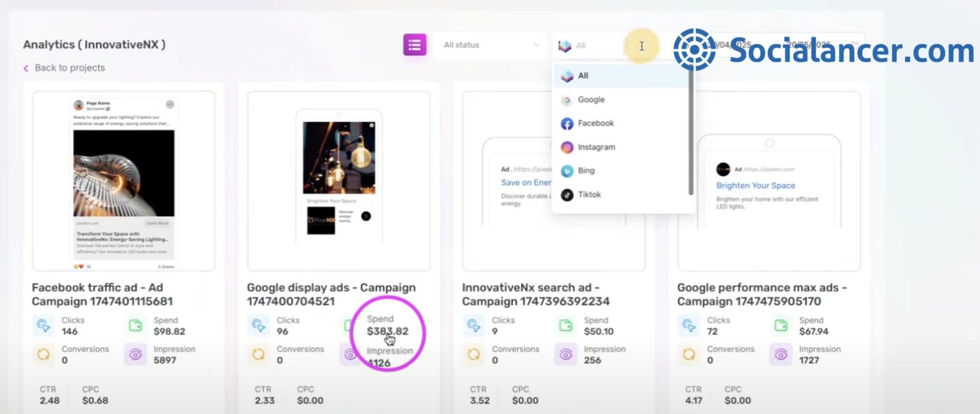Click the back chevron beside Back to projects
The height and width of the screenshot is (414, 980).
point(26,68)
